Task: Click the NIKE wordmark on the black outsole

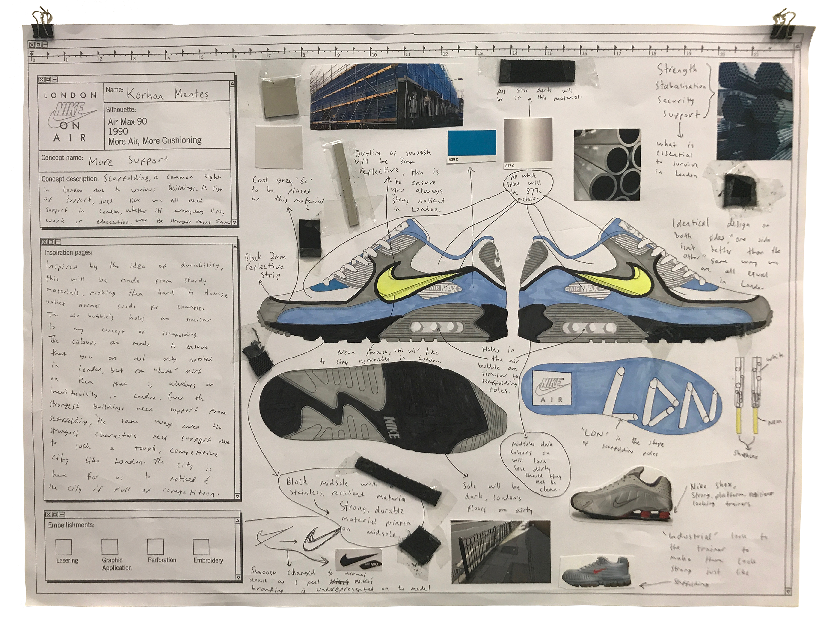Action: tap(392, 428)
